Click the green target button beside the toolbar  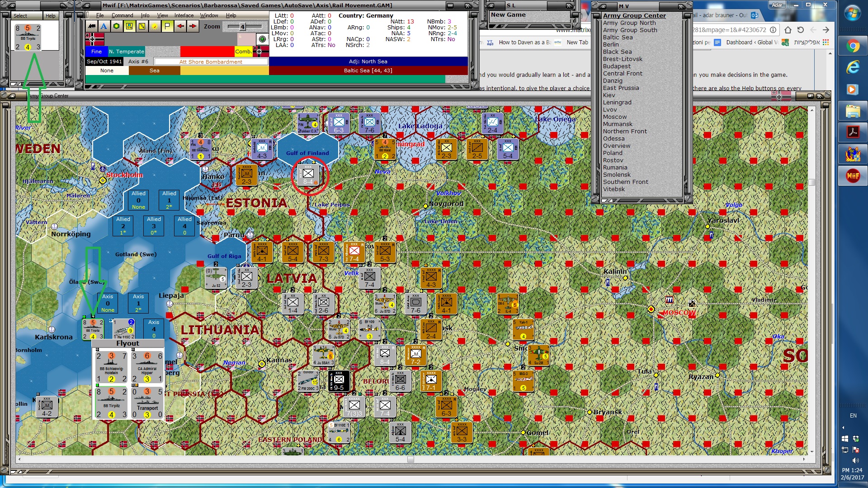(x=262, y=39)
